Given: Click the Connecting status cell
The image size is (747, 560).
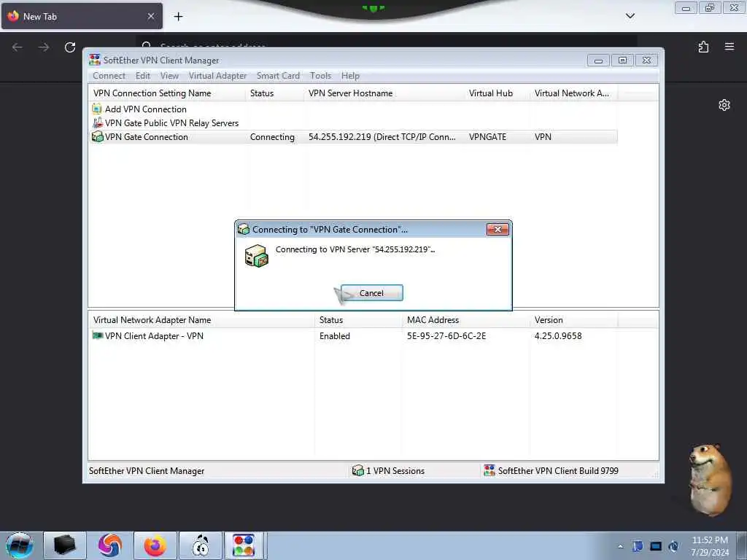Looking at the screenshot, I should (x=272, y=137).
